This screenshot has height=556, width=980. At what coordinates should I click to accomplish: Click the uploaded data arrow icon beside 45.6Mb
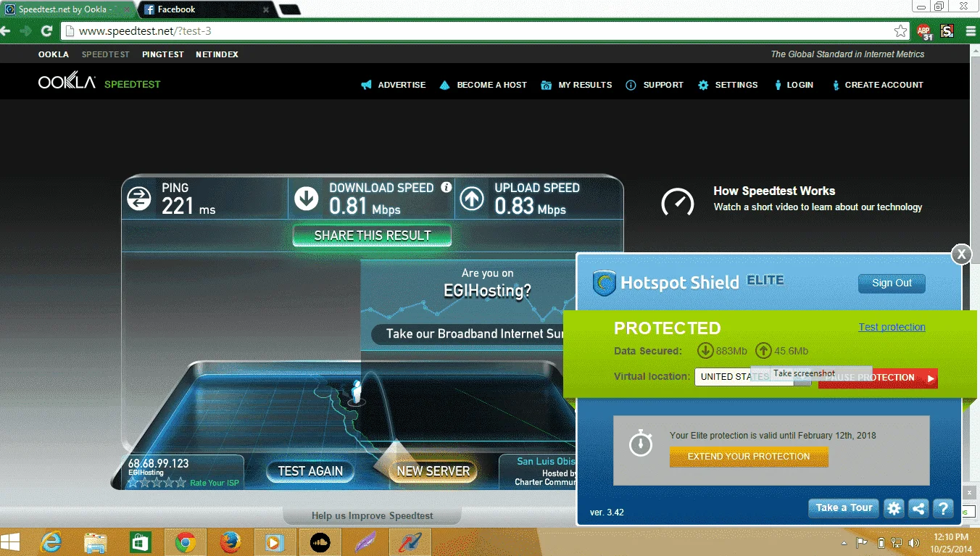click(763, 351)
